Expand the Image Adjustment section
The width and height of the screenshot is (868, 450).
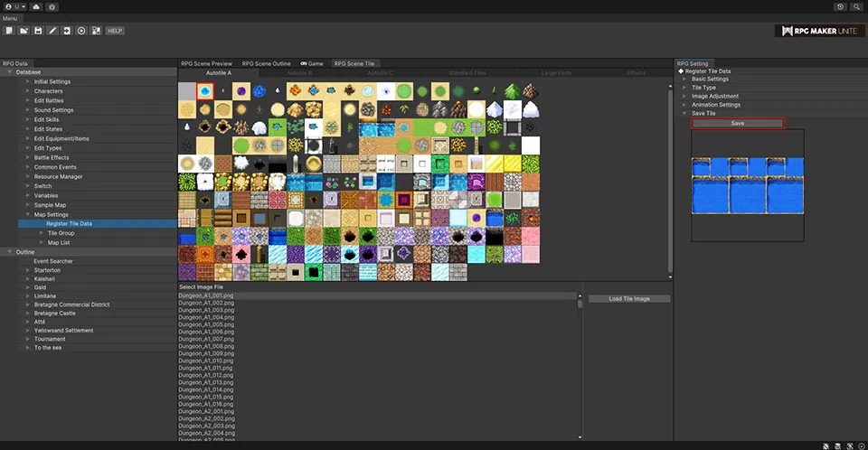click(715, 96)
